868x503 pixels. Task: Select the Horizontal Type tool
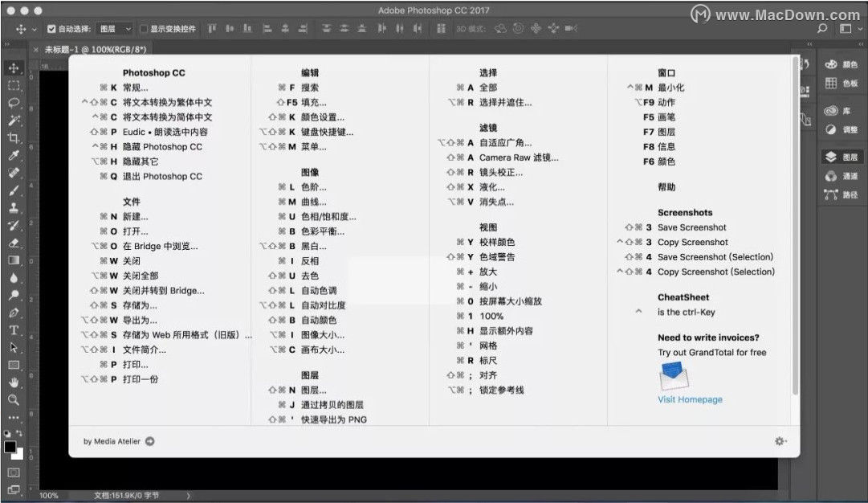click(14, 330)
